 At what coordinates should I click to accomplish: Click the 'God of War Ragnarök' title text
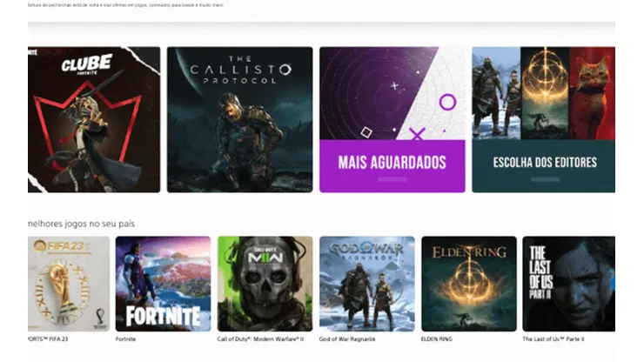(x=347, y=339)
